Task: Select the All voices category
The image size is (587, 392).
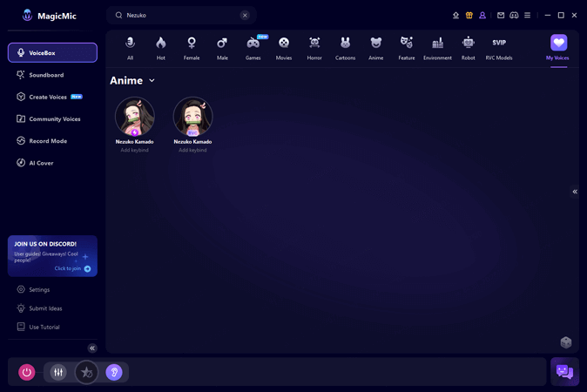Action: pyautogui.click(x=130, y=48)
